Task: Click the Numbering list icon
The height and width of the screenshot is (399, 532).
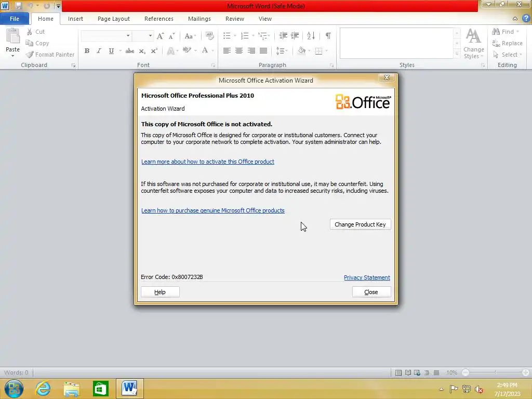Action: (244, 36)
